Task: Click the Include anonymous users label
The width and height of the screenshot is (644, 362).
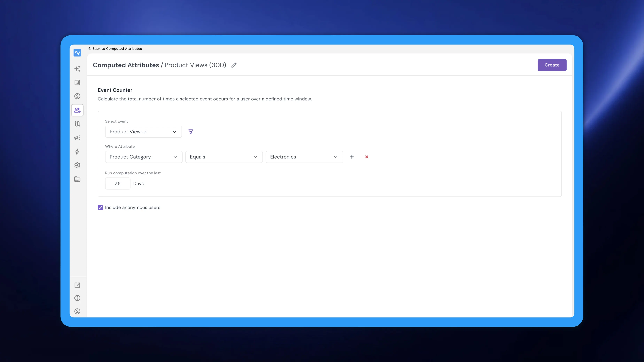Action: pos(133,208)
